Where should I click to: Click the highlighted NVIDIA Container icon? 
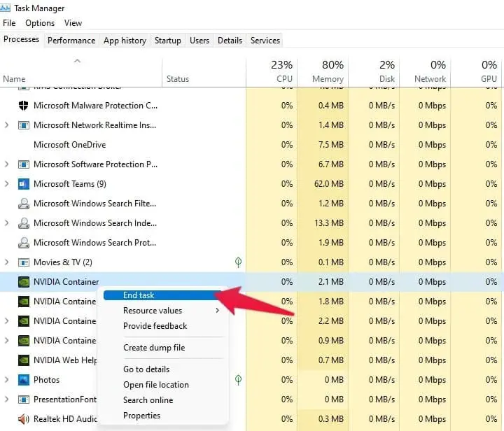point(24,282)
